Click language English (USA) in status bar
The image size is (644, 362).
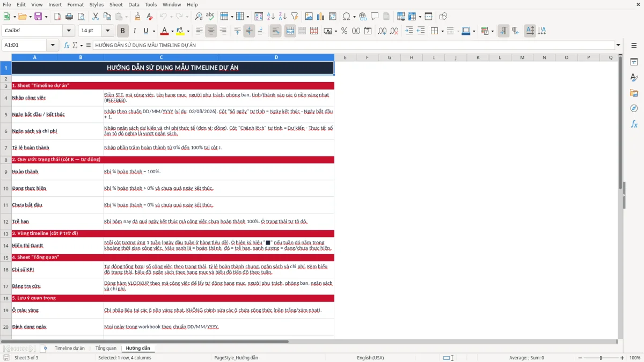point(370,358)
